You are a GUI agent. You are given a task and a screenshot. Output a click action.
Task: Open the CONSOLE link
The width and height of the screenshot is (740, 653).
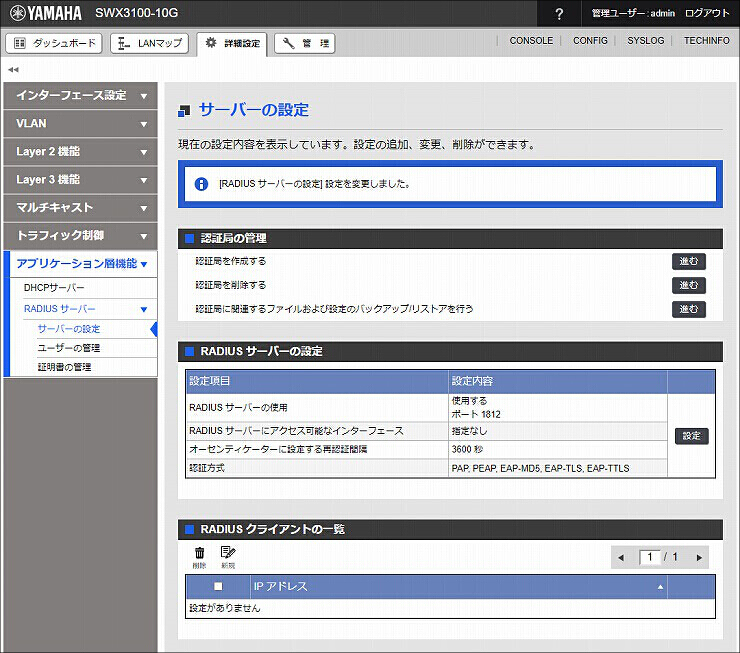pyautogui.click(x=531, y=41)
